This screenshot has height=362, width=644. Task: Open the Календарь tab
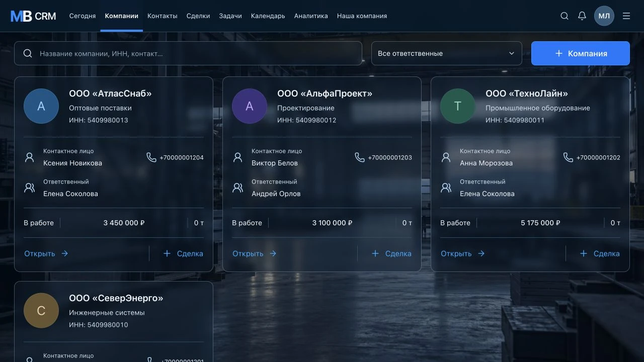(268, 16)
